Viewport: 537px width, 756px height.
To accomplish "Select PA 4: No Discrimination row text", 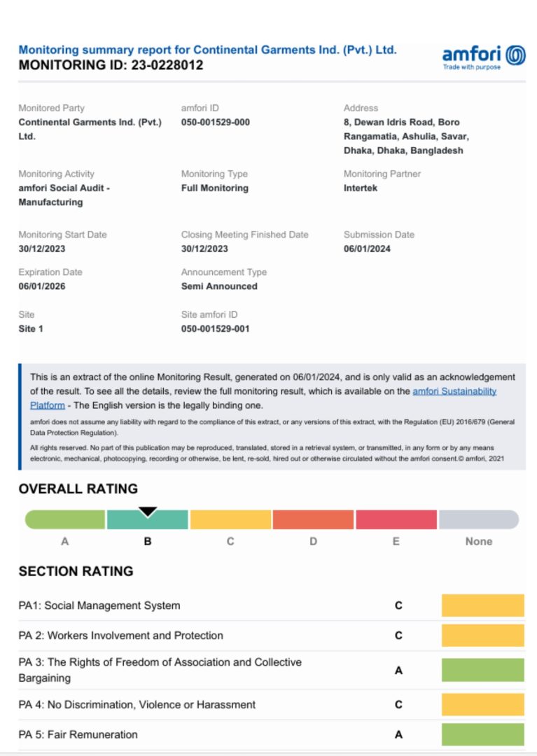I will click(x=137, y=704).
